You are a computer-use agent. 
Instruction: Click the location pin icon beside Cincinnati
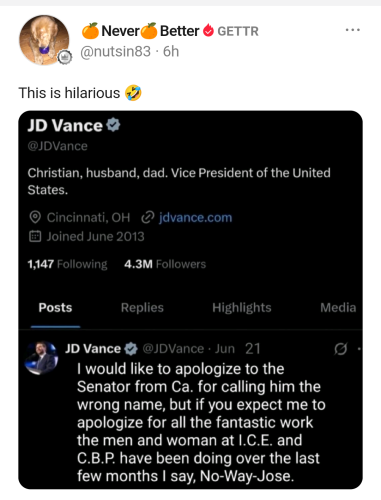pos(35,217)
